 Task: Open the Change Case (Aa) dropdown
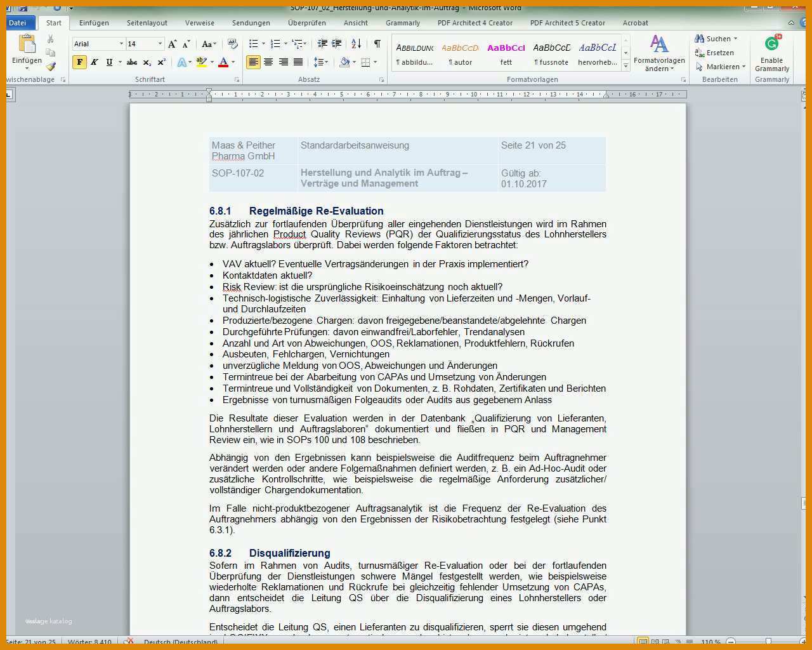tap(208, 44)
